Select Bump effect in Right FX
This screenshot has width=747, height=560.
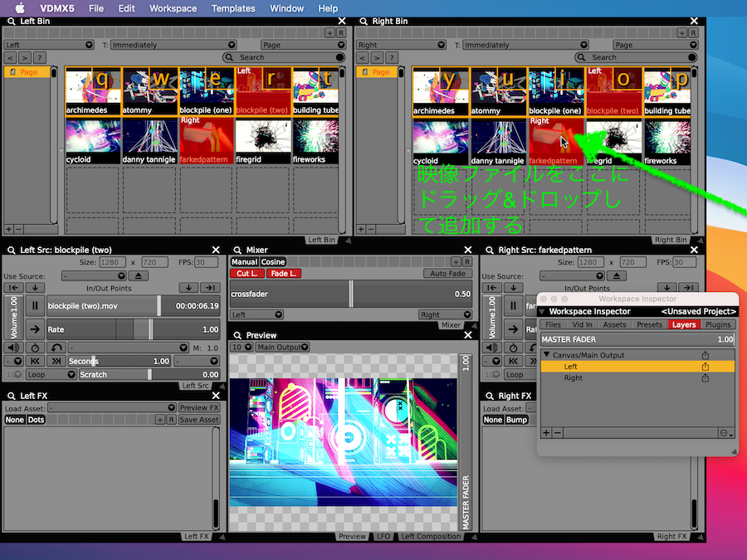pos(516,420)
